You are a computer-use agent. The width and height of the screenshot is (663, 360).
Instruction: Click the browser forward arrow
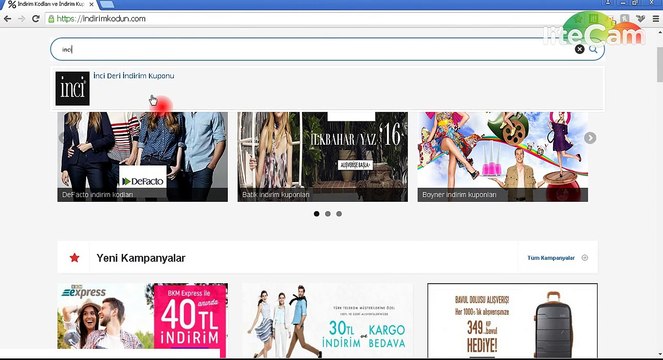[x=21, y=19]
